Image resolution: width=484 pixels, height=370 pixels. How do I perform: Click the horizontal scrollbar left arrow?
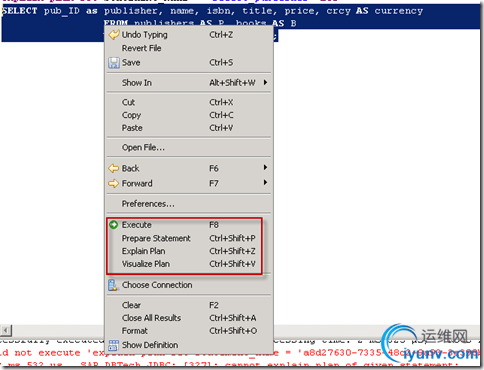(6, 330)
